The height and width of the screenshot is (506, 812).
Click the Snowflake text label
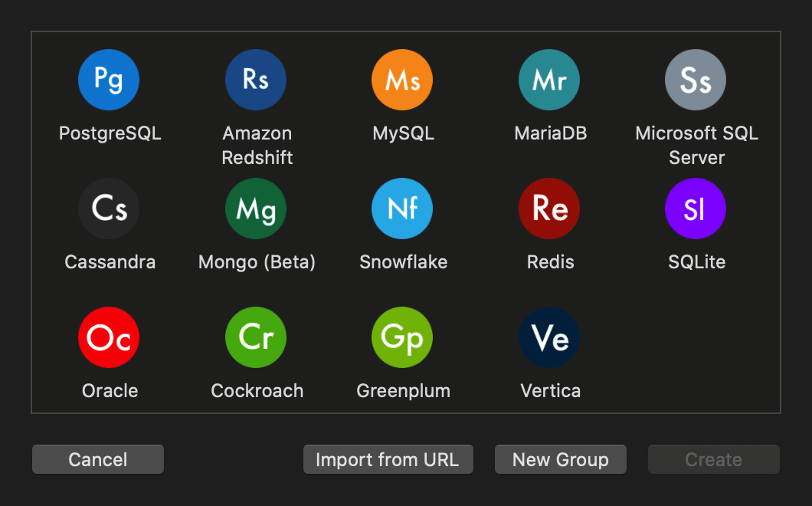tap(404, 261)
